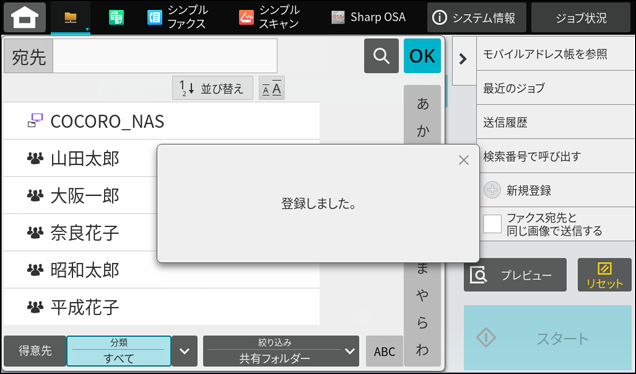Select the COCORO_NAS destination entry
Viewport: 636px width, 374px height.
click(x=161, y=121)
